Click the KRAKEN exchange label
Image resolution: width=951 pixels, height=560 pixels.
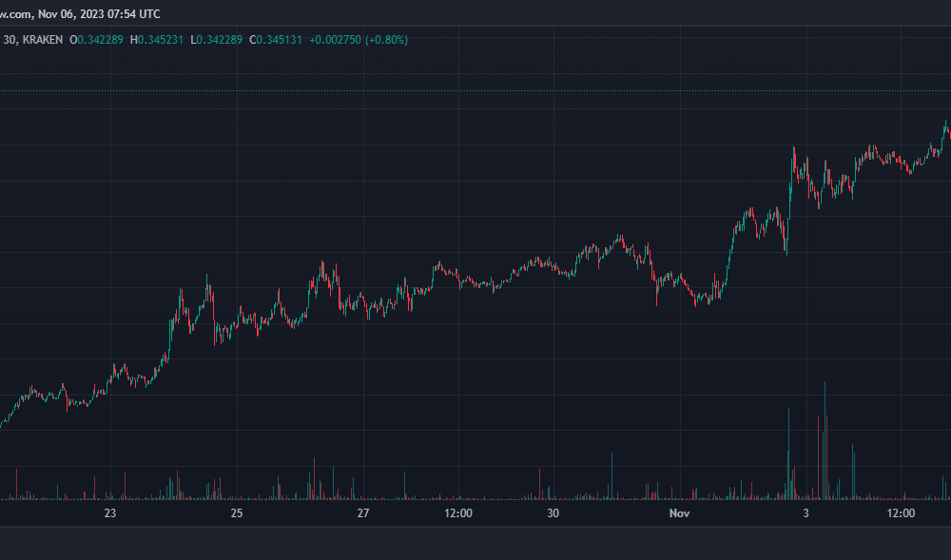pos(43,40)
